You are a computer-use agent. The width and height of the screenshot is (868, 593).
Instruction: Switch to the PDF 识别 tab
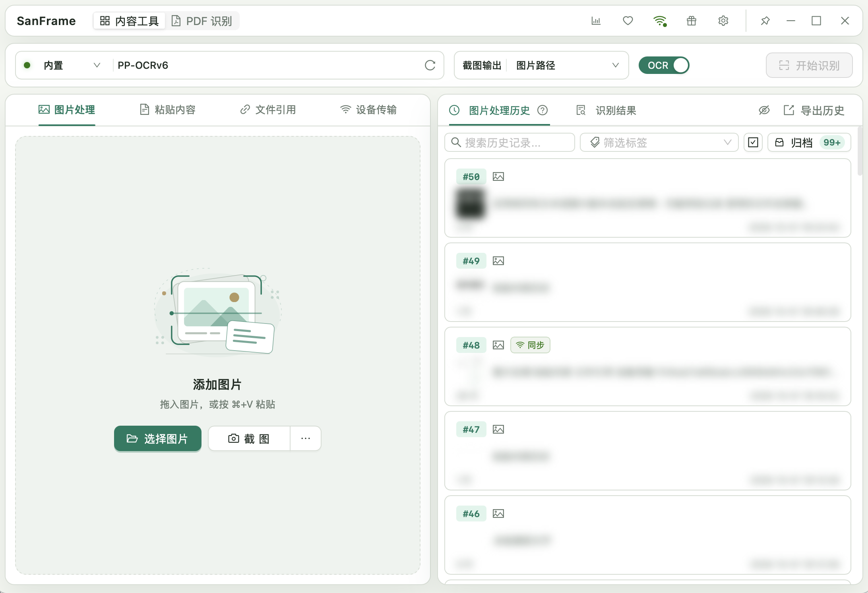pyautogui.click(x=202, y=21)
